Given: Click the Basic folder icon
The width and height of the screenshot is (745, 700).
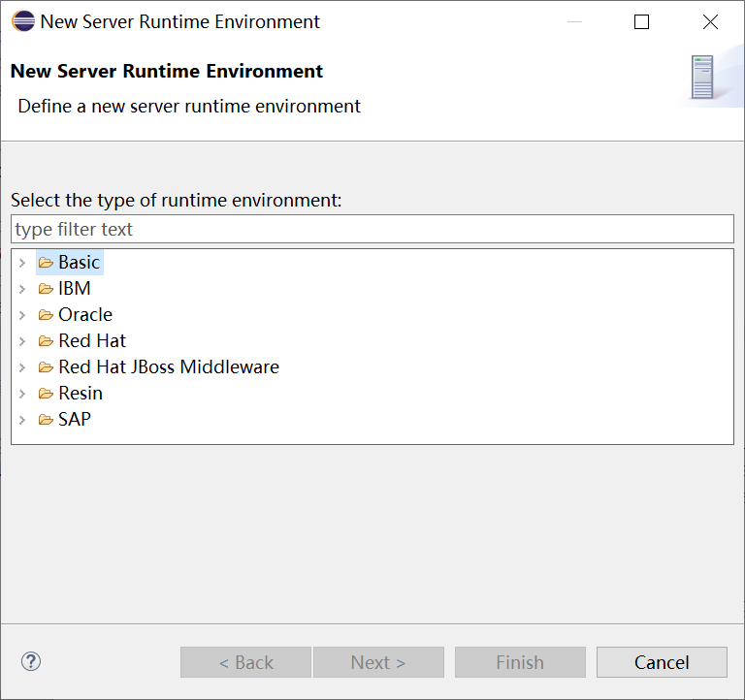Looking at the screenshot, I should (46, 263).
